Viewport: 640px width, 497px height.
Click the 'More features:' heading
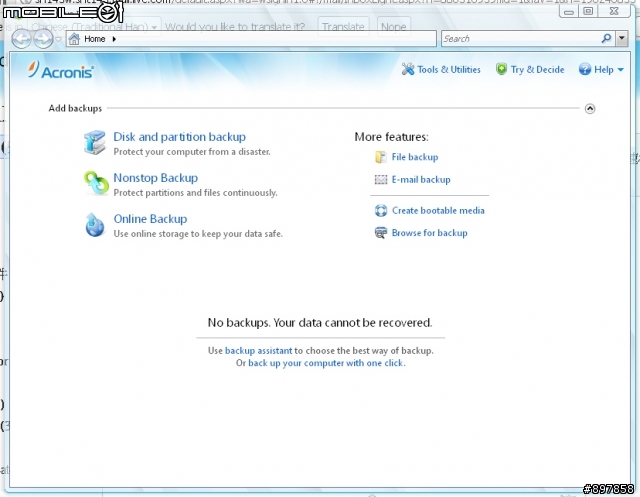(x=391, y=137)
